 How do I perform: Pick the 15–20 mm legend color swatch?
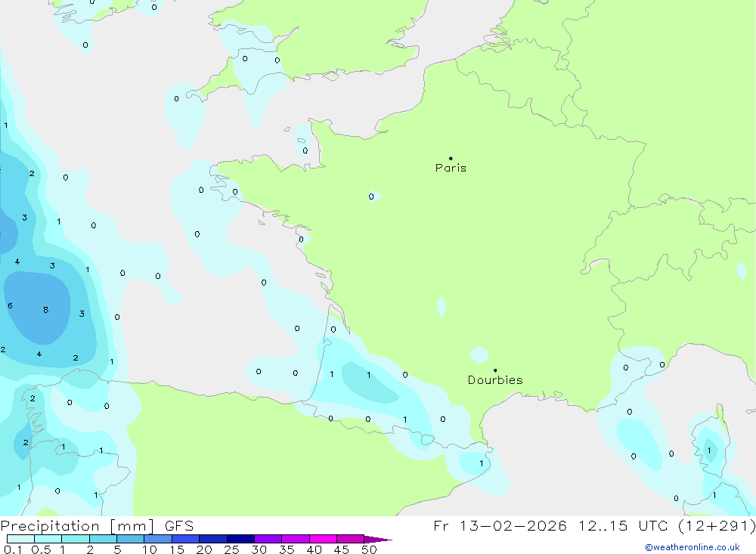186,539
